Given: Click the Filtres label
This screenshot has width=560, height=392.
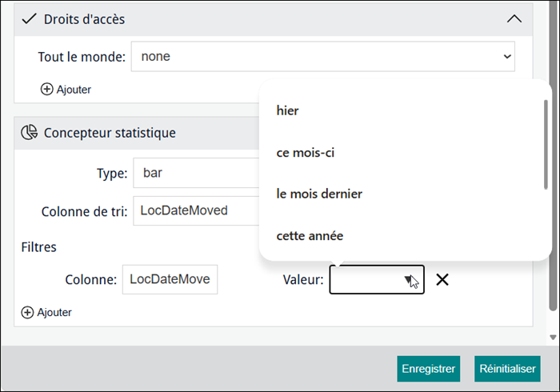Looking at the screenshot, I should pos(38,247).
